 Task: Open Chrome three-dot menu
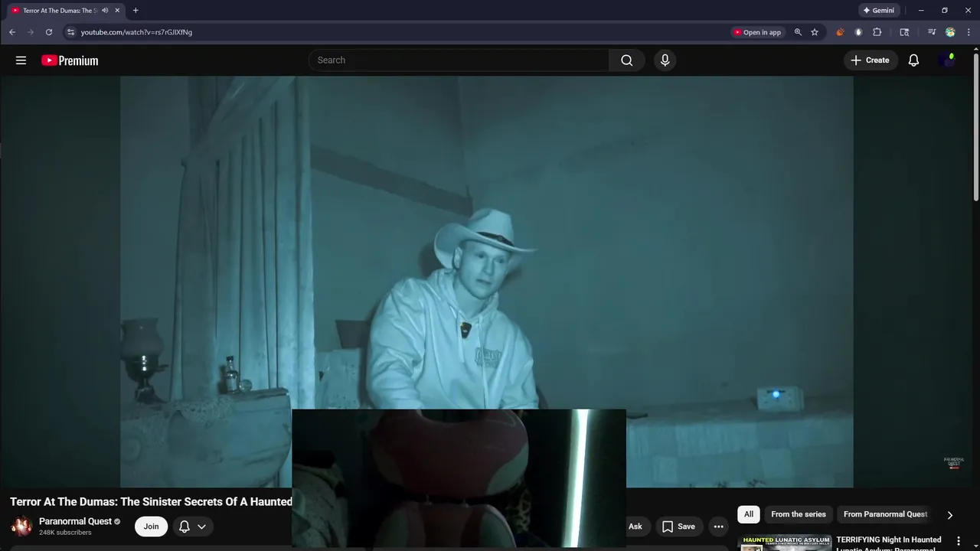(969, 32)
